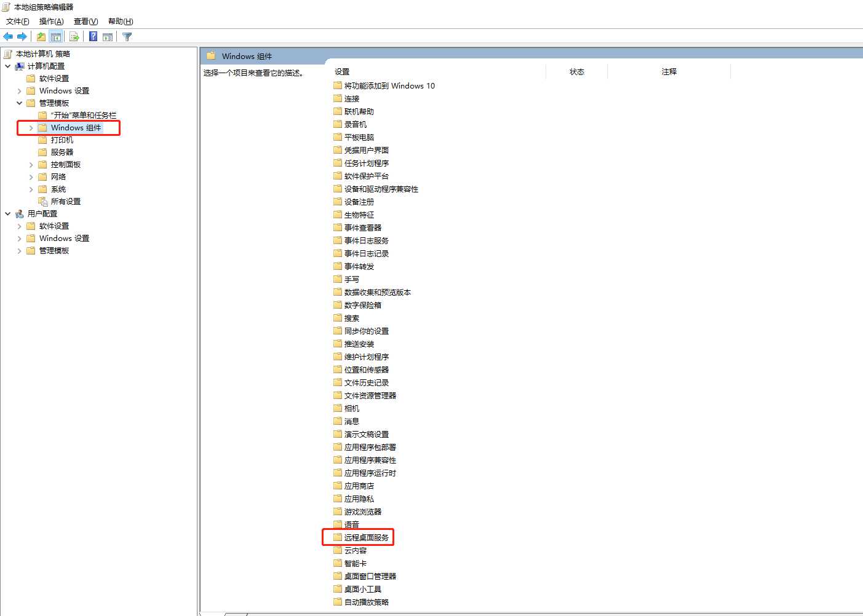Select the 桌面窗口管理器 folder row
Viewport: 863px width, 616px height.
pos(365,576)
